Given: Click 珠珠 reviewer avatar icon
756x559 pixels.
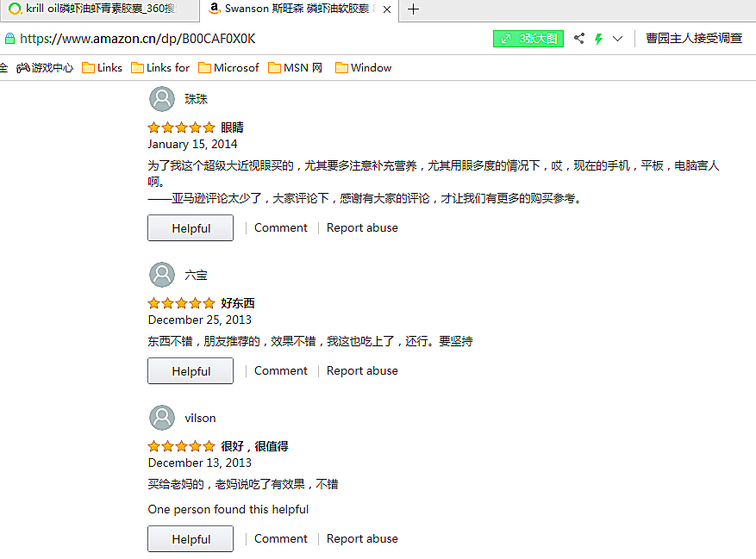Looking at the screenshot, I should pos(162,99).
